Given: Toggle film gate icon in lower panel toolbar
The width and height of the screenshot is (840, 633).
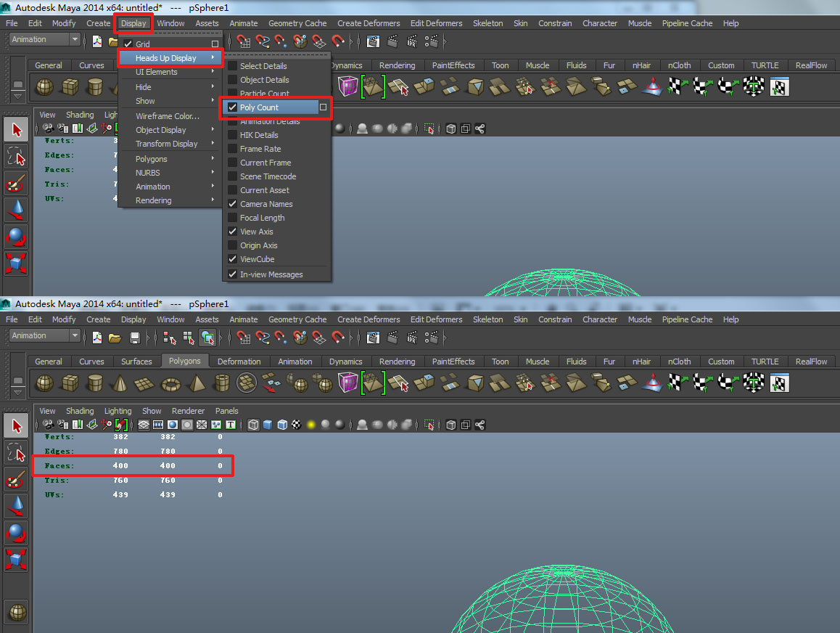Looking at the screenshot, I should 158,425.
